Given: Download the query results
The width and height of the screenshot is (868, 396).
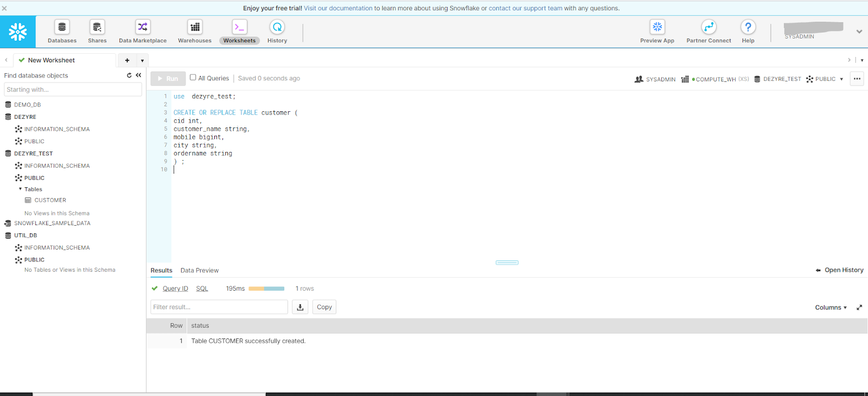Looking at the screenshot, I should point(300,307).
